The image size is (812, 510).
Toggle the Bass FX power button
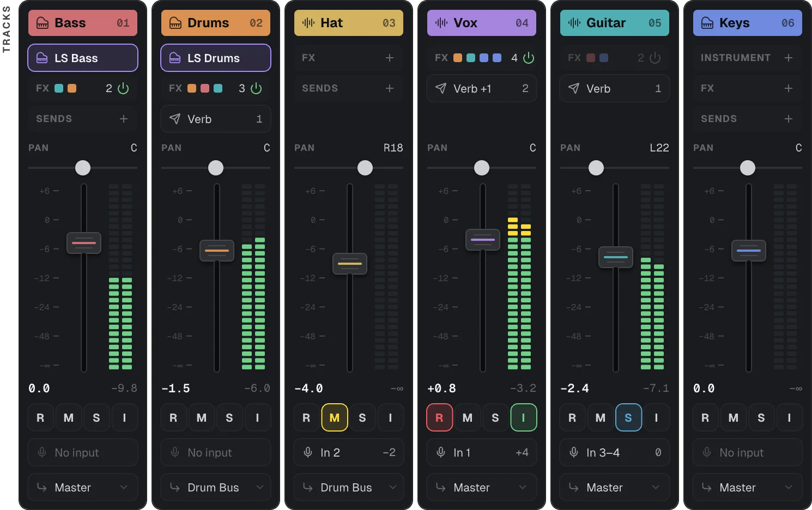click(124, 88)
